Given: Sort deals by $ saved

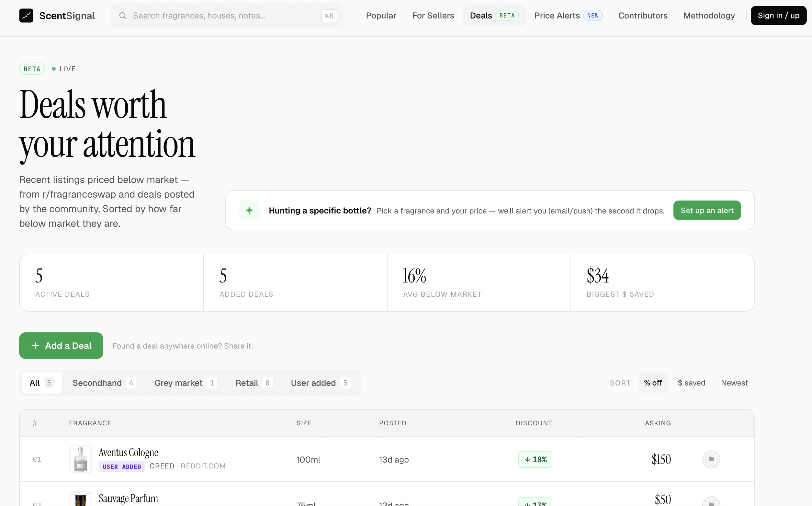Looking at the screenshot, I should tap(691, 383).
